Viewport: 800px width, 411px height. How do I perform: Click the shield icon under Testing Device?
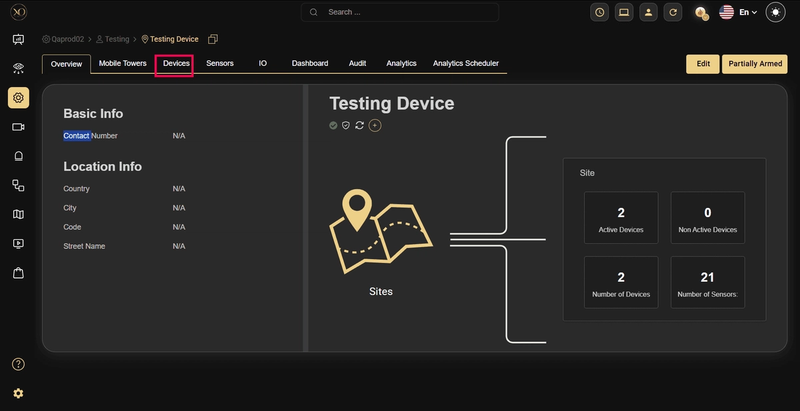click(346, 125)
